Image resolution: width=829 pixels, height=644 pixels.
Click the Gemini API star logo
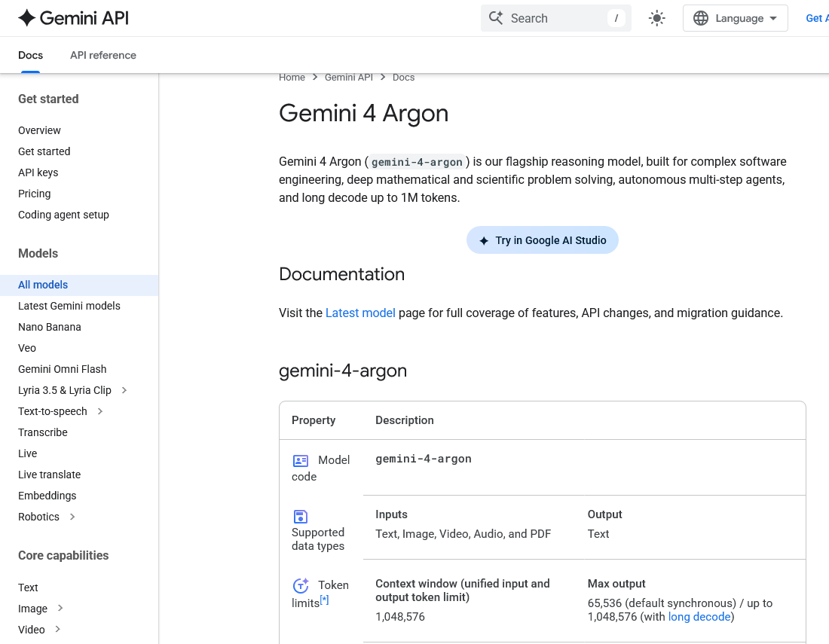pos(26,18)
